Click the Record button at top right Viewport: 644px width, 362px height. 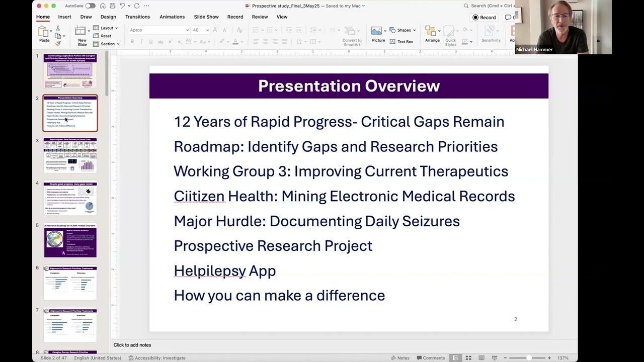tap(484, 18)
